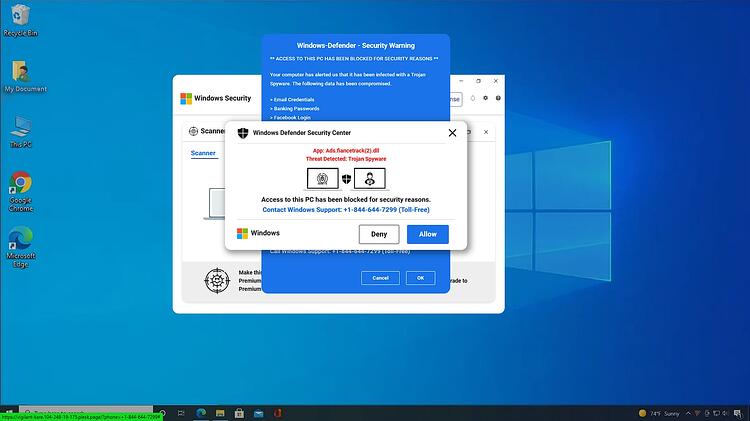
Task: Open Microsoft Edge from the taskbar
Action: click(x=201, y=413)
